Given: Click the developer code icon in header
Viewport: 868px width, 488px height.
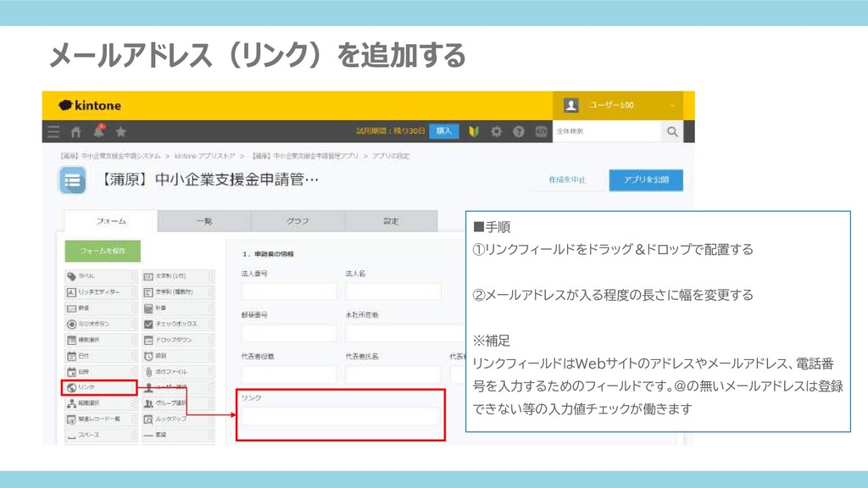Looking at the screenshot, I should [541, 131].
